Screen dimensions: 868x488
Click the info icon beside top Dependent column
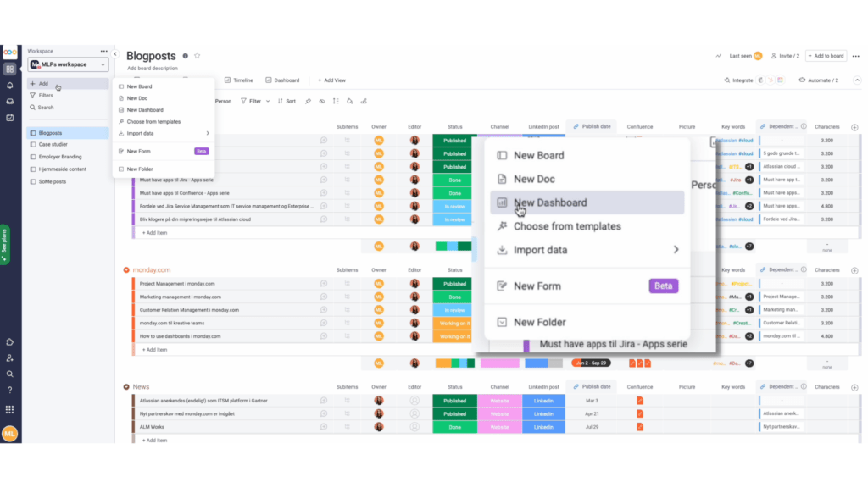pos(804,127)
